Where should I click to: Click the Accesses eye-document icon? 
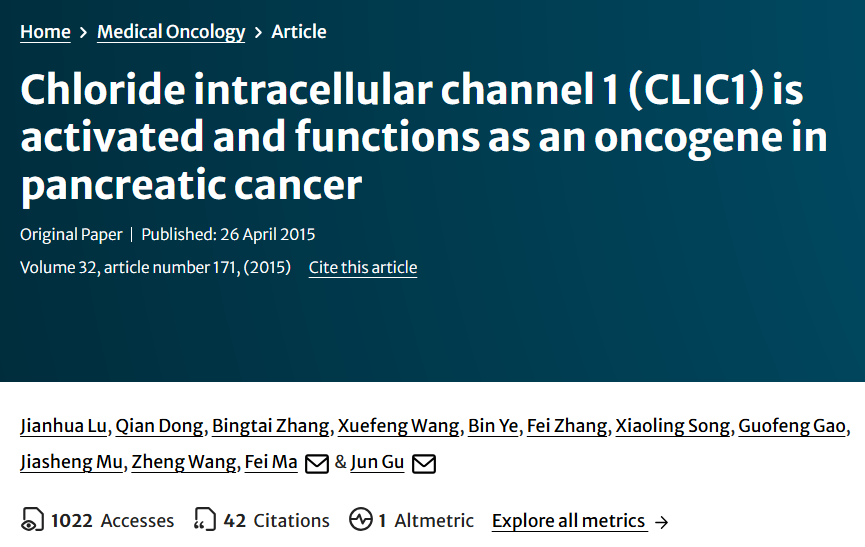click(x=32, y=520)
